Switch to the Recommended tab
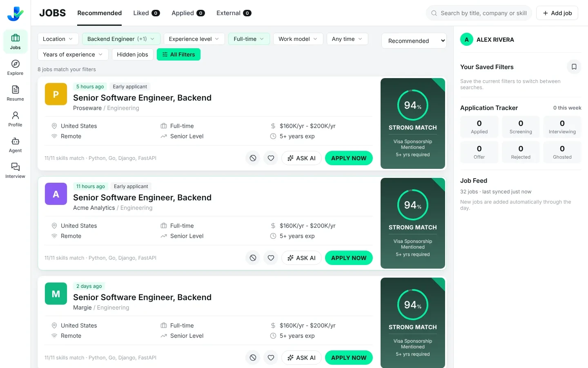The image size is (588, 368). tap(100, 13)
